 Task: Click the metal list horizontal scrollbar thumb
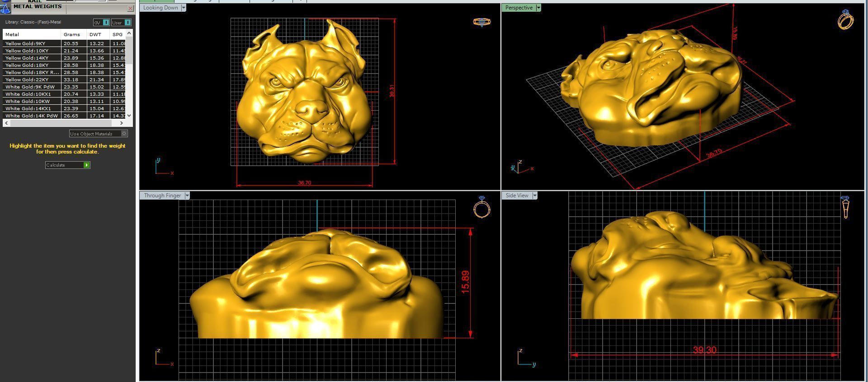pos(60,123)
